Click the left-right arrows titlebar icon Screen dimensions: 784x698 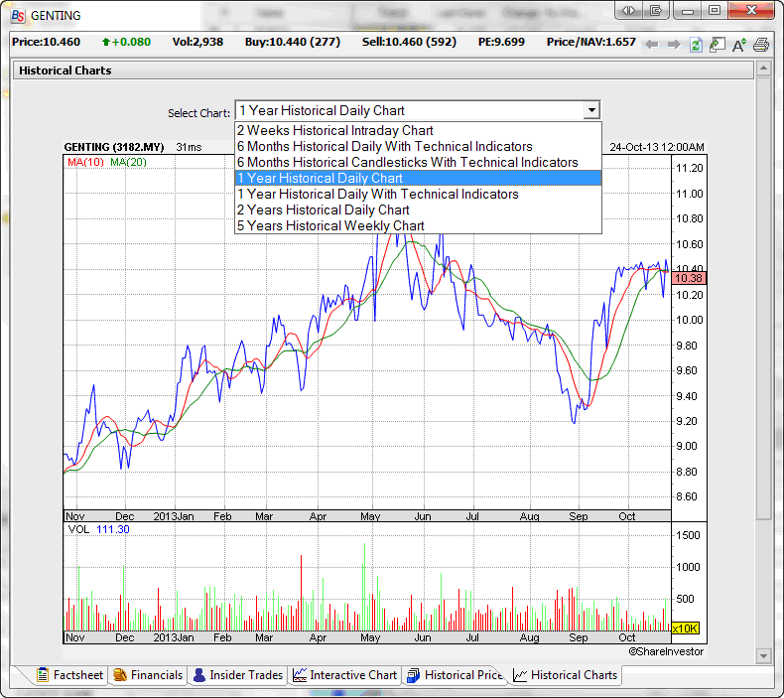click(x=628, y=10)
